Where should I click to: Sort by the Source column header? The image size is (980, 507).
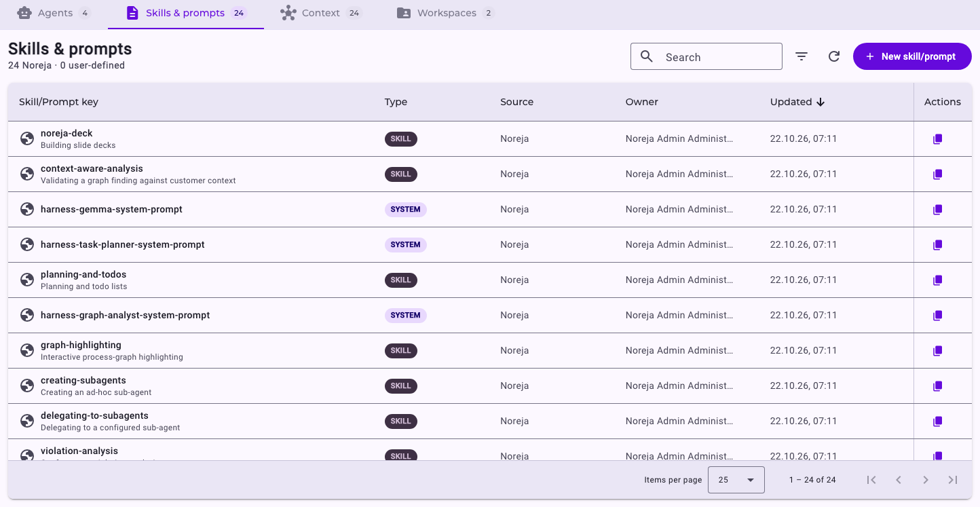tap(517, 102)
